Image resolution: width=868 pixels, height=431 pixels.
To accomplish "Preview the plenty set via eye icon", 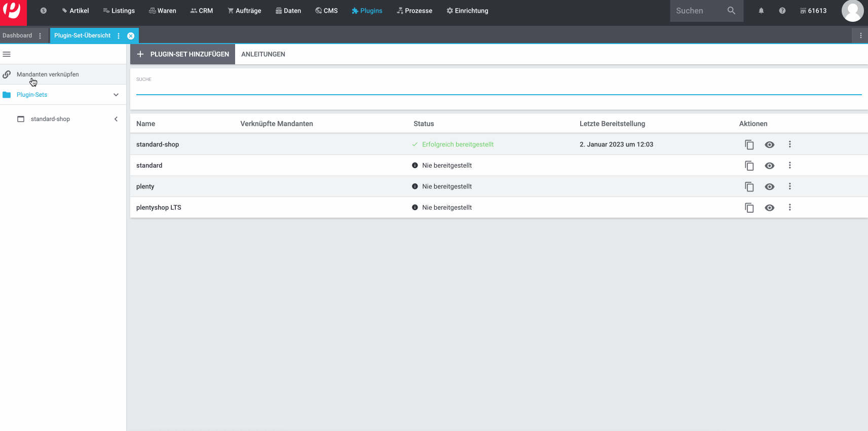I will [769, 187].
